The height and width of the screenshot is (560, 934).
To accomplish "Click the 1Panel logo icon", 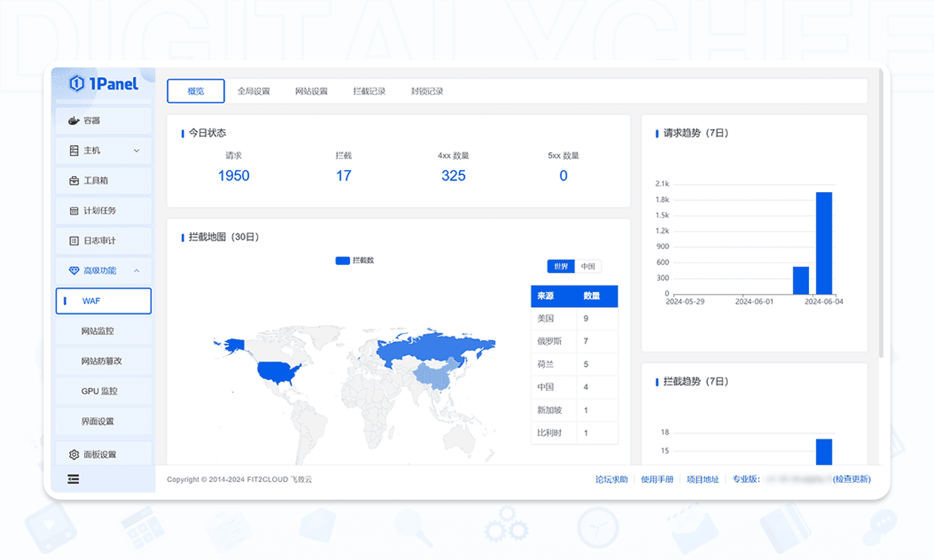I will (77, 83).
